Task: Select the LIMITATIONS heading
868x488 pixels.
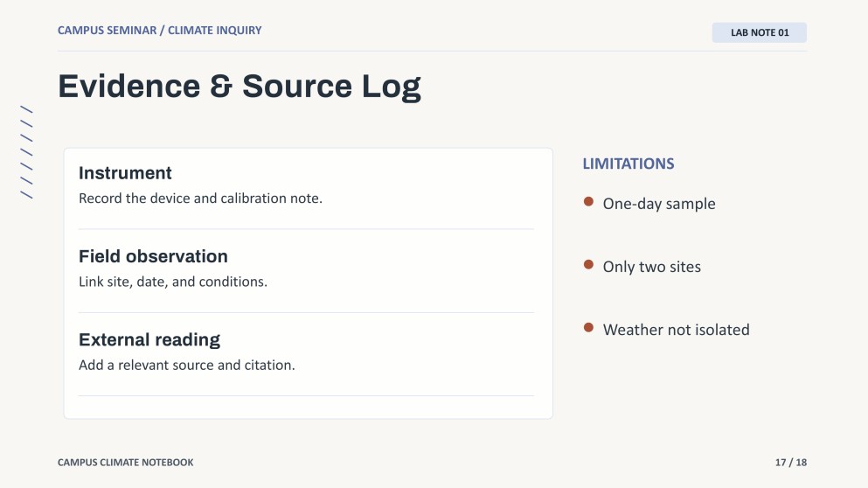Action: tap(628, 164)
